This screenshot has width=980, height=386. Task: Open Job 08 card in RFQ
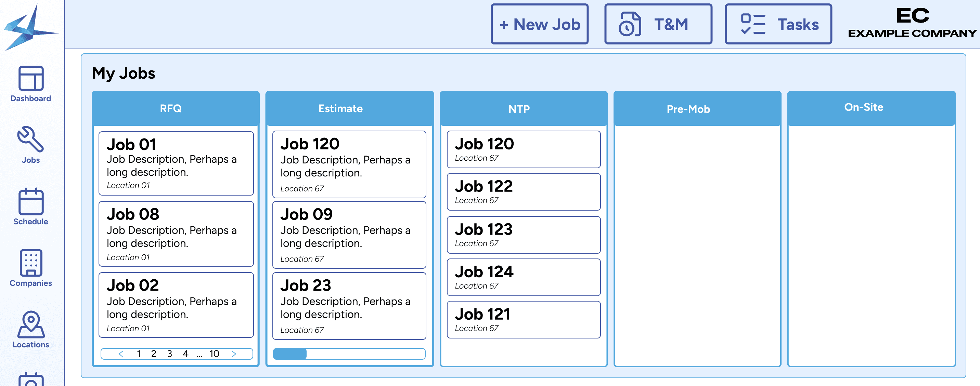coord(176,234)
